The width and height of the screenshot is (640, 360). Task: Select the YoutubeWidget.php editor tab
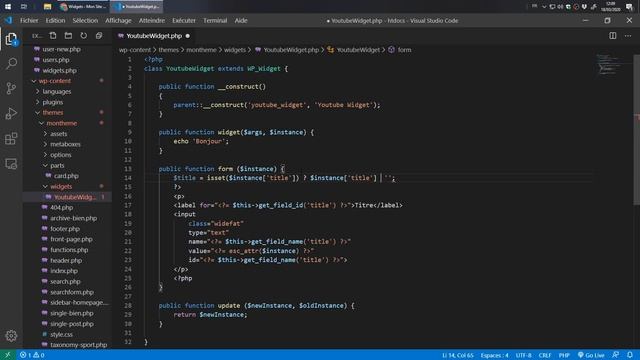154,36
